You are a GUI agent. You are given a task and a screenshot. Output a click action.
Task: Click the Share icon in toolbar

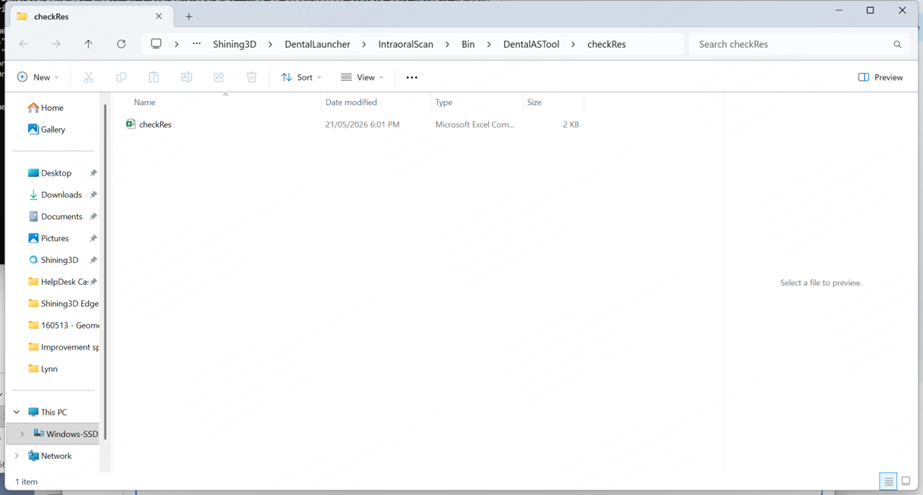point(219,77)
